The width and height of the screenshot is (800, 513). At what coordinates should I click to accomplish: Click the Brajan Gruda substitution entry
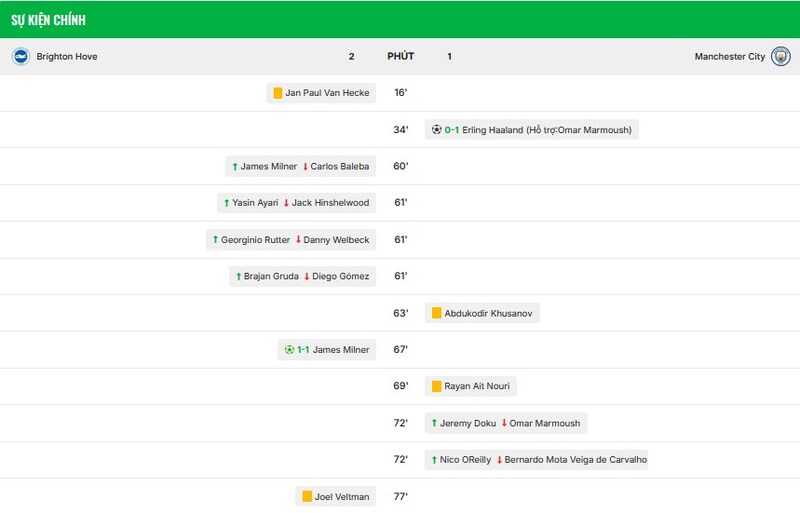point(303,276)
